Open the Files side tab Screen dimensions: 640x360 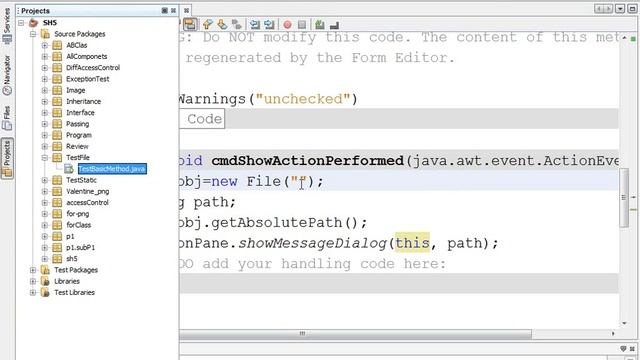7,118
